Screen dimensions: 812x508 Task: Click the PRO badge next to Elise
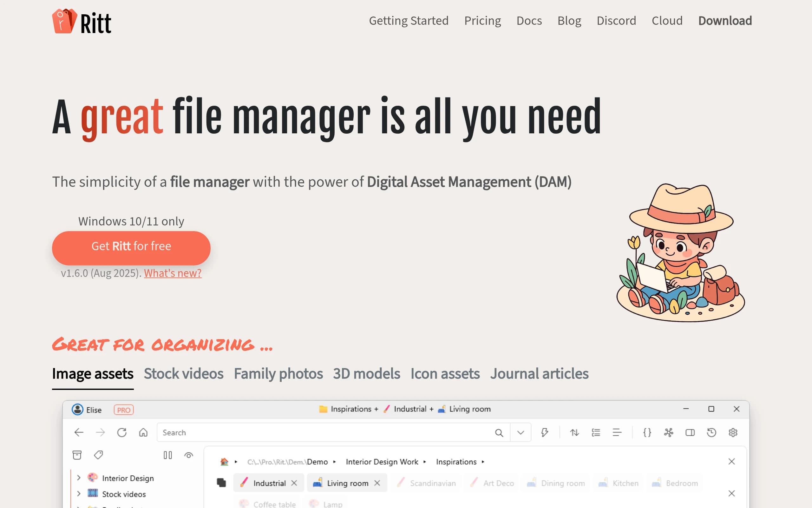(x=124, y=410)
